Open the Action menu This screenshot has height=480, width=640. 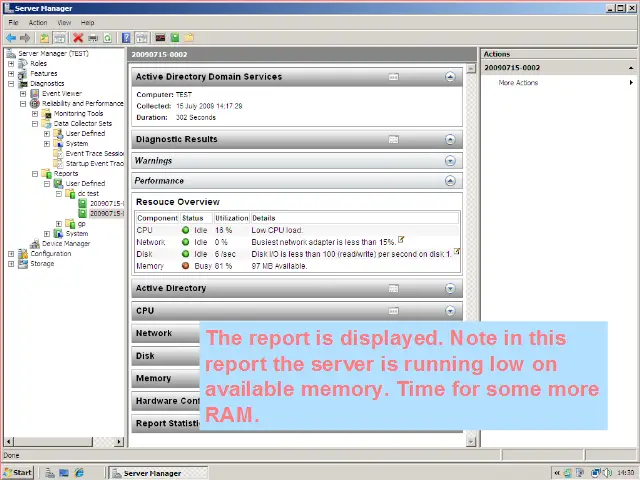[x=38, y=23]
